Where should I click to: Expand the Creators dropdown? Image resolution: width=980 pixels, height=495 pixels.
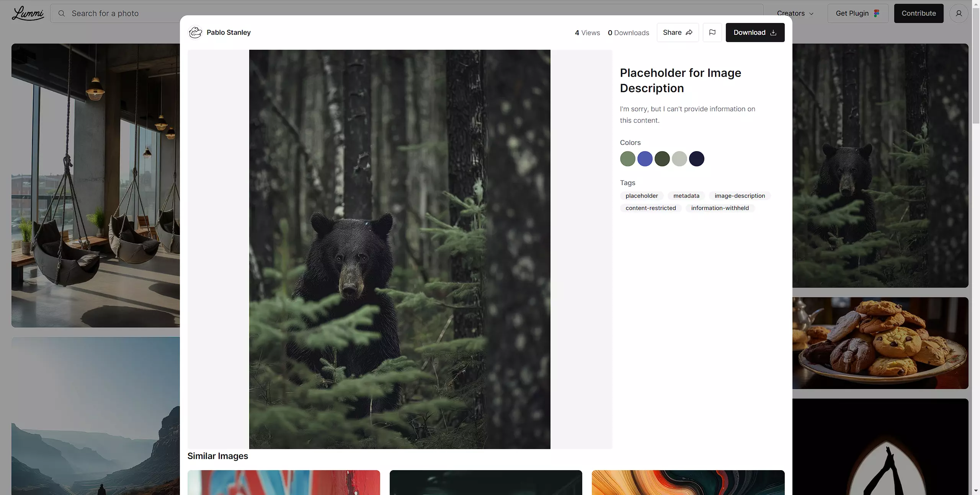[795, 13]
